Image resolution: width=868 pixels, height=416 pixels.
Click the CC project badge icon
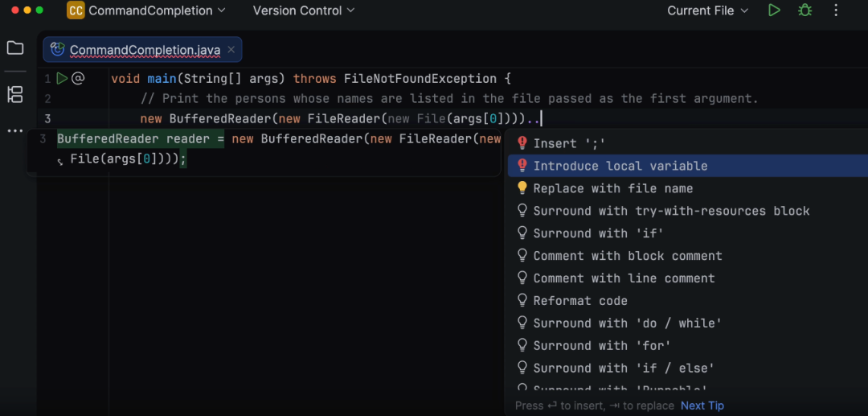click(x=76, y=10)
